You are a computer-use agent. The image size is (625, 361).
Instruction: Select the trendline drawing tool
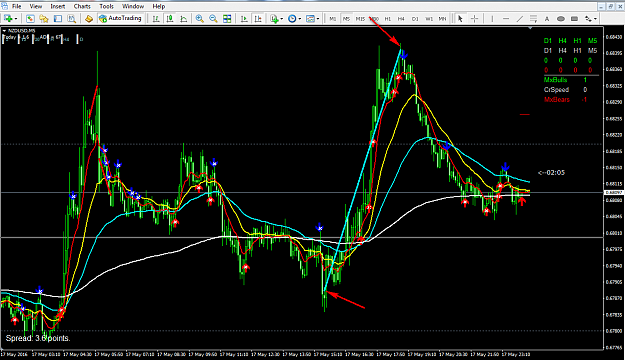coord(520,18)
